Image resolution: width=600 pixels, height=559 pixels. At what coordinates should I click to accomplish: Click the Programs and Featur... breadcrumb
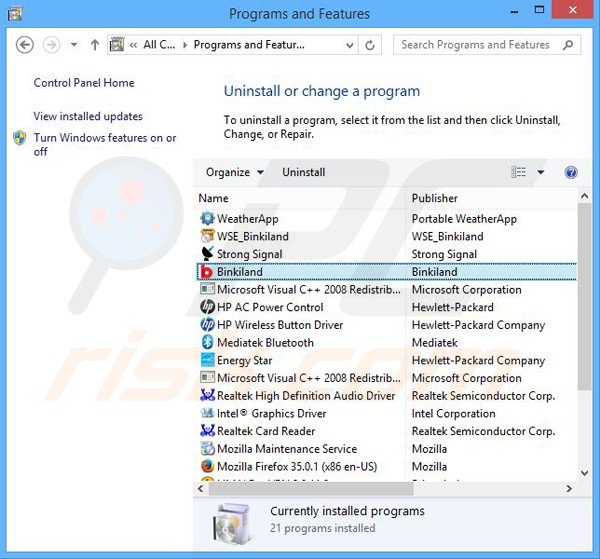(249, 45)
